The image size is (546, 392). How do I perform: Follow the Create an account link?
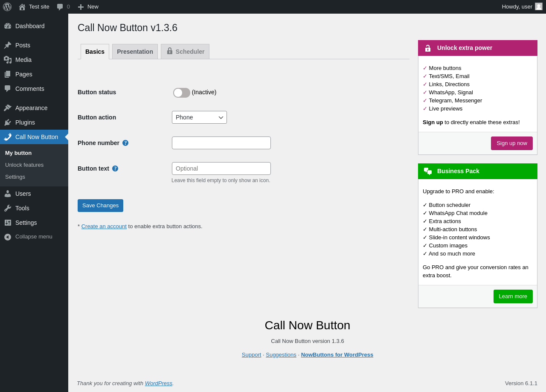coord(104,226)
